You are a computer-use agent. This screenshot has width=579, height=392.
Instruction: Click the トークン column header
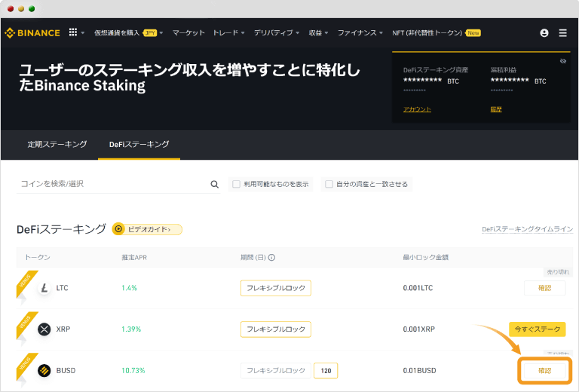(x=37, y=257)
